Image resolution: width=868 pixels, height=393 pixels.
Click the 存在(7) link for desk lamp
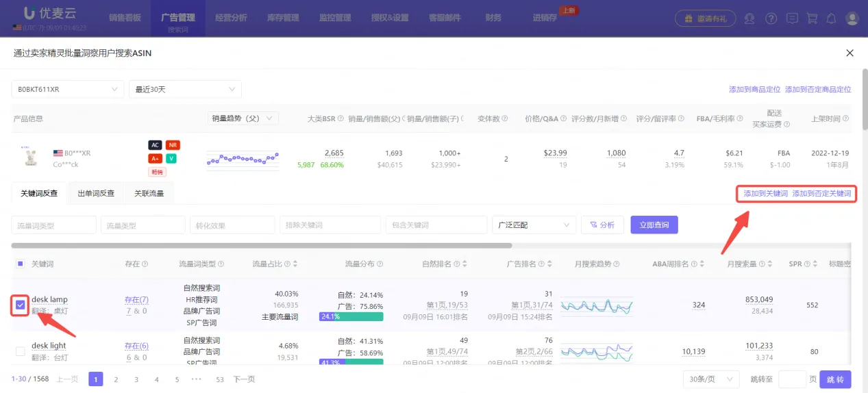[136, 300]
